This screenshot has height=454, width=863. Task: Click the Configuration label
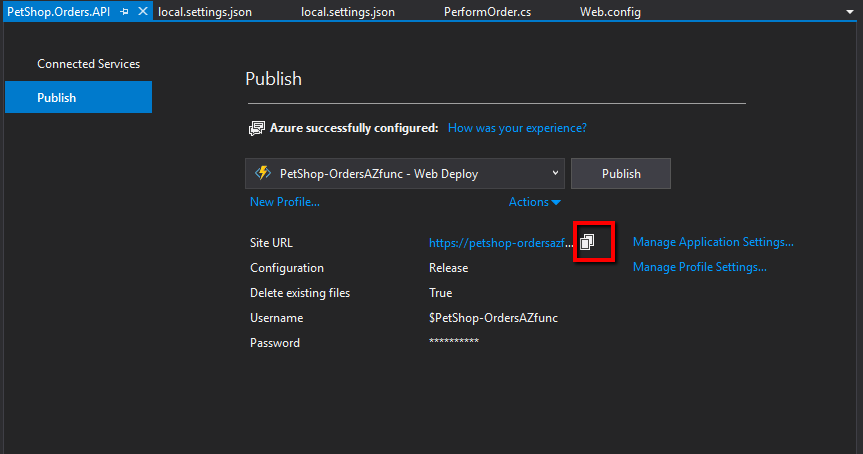[287, 268]
